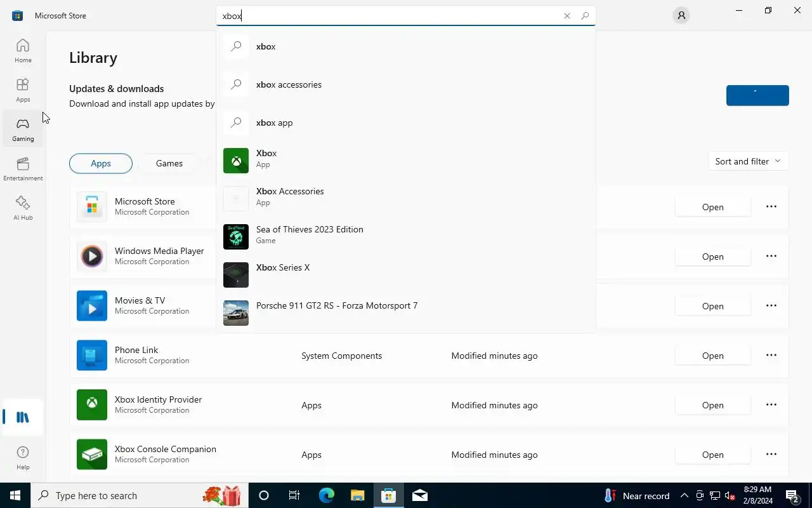Open the user profile account icon
The height and width of the screenshot is (508, 812).
pyautogui.click(x=681, y=15)
